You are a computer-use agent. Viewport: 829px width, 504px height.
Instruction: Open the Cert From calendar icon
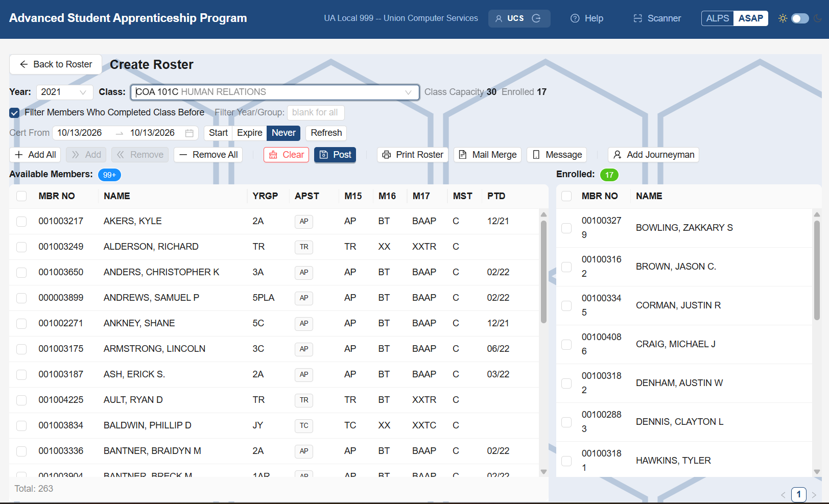click(190, 133)
